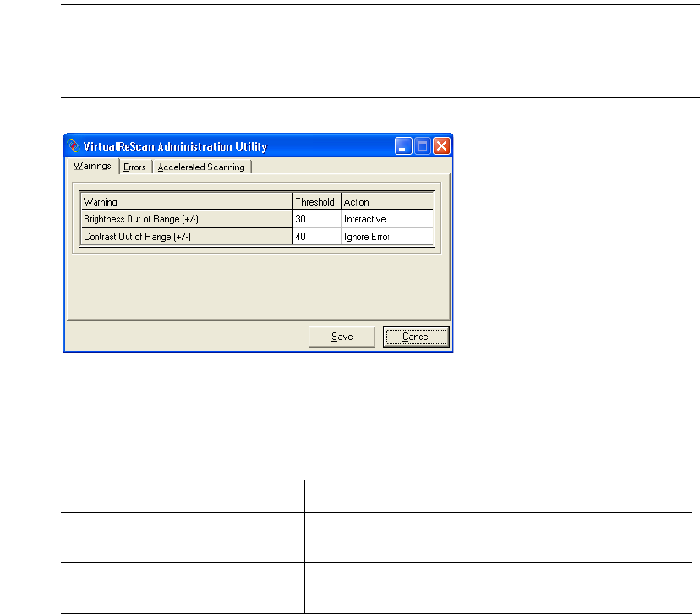Open the Interactive action cell for Brightness
Screen dimensions: 700x614
387,219
